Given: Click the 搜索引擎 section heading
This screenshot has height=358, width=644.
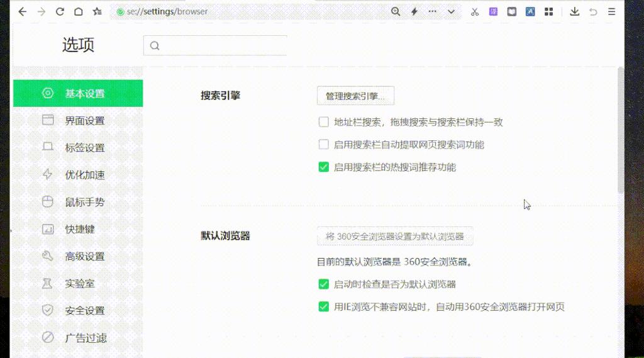Looking at the screenshot, I should (x=221, y=96).
